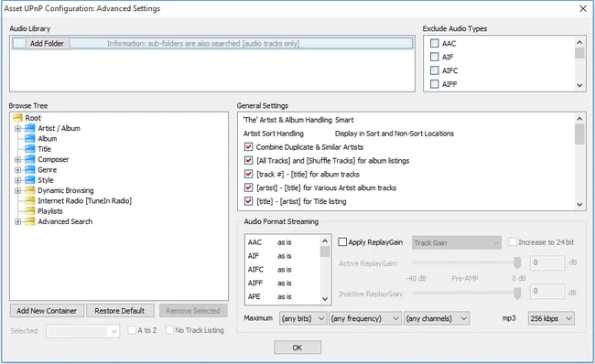Image resolution: width=595 pixels, height=364 pixels.
Task: Expand the Composer tree node
Action: [x=17, y=160]
